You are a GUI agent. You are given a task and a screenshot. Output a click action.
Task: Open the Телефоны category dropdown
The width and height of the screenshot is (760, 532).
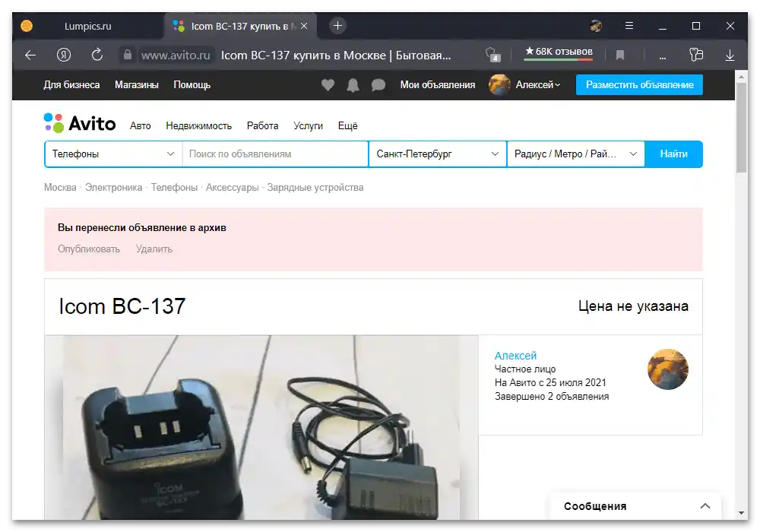tap(113, 154)
